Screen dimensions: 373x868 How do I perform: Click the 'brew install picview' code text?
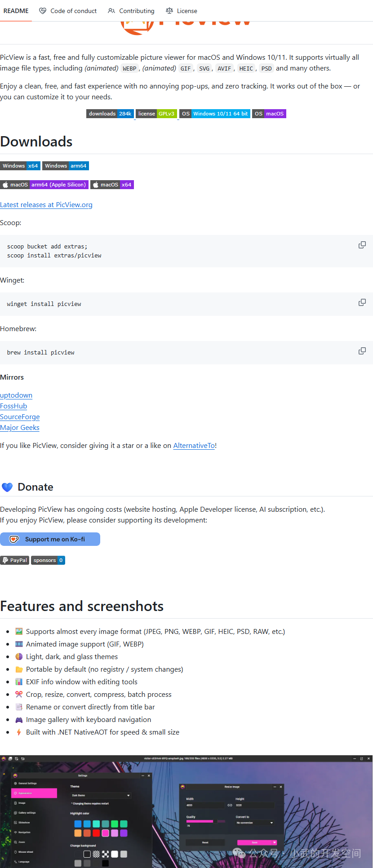tap(40, 352)
